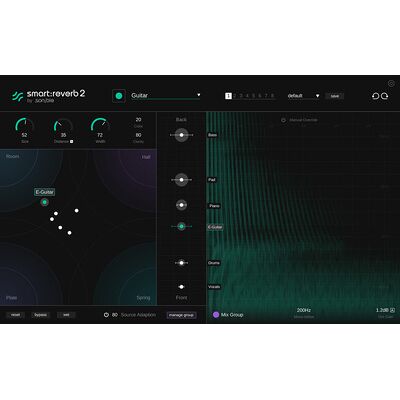400x400 pixels.
Task: Toggle the Manual Override power icon
Action: click(283, 120)
